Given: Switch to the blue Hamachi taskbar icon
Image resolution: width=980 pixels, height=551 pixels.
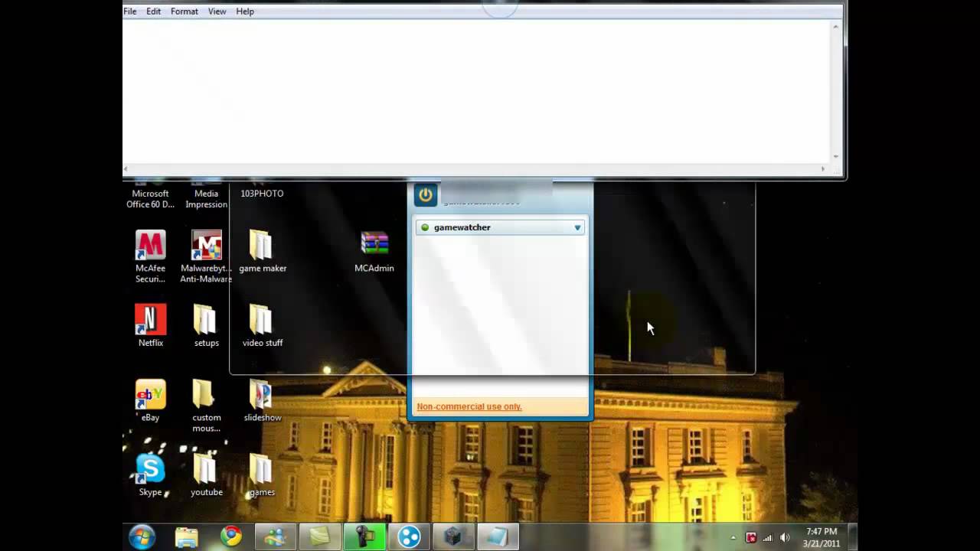Looking at the screenshot, I should tap(409, 537).
